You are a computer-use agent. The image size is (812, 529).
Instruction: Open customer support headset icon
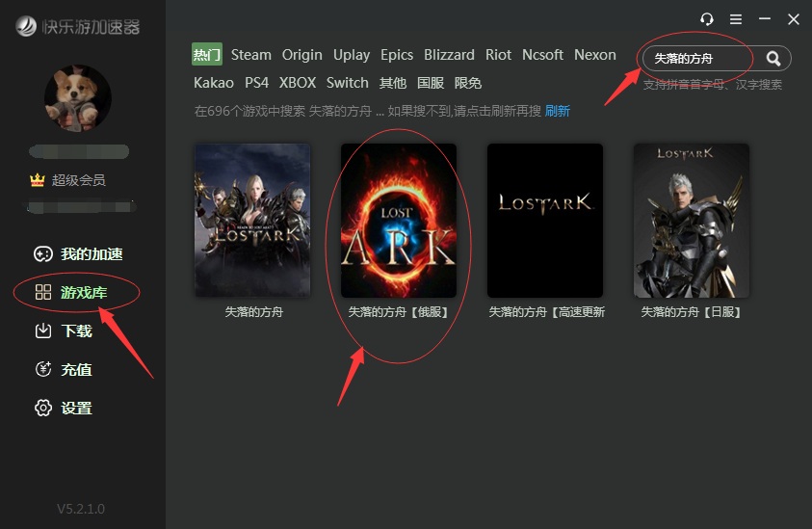(x=706, y=19)
